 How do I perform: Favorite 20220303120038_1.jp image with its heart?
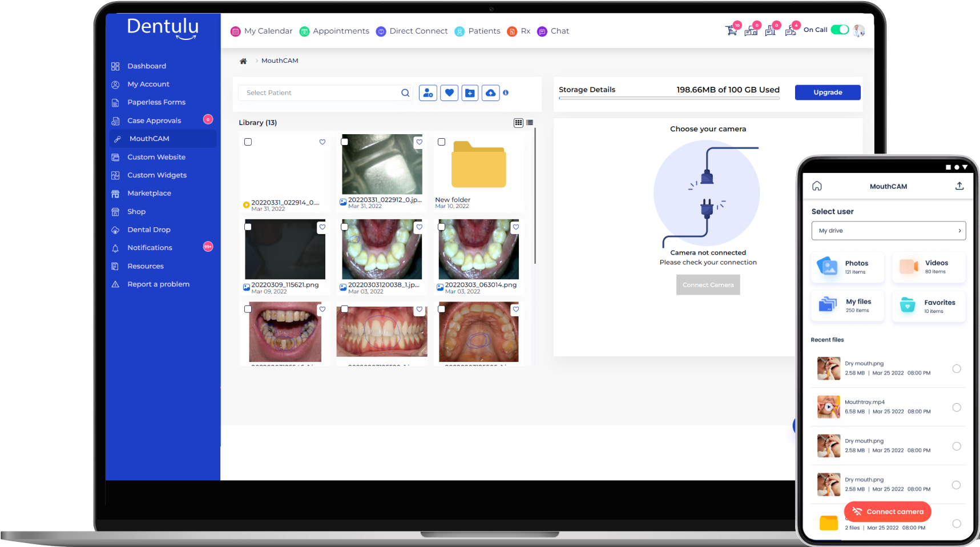click(419, 227)
